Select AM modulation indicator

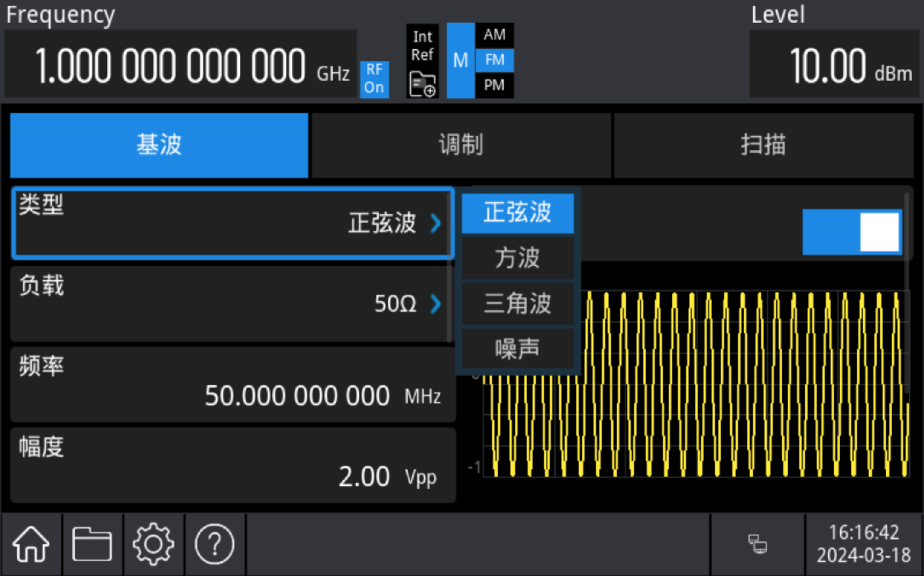click(495, 35)
